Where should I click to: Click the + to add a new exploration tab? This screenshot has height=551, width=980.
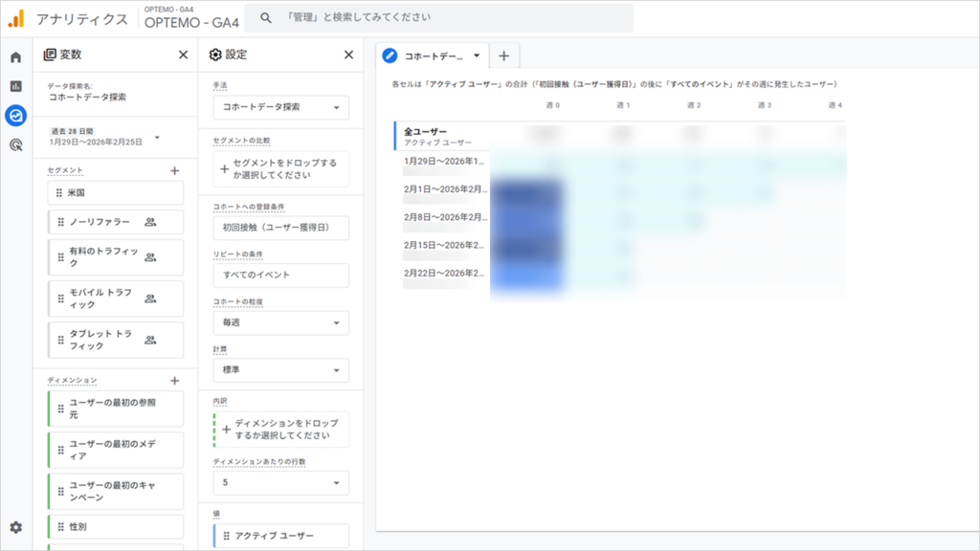pos(504,56)
